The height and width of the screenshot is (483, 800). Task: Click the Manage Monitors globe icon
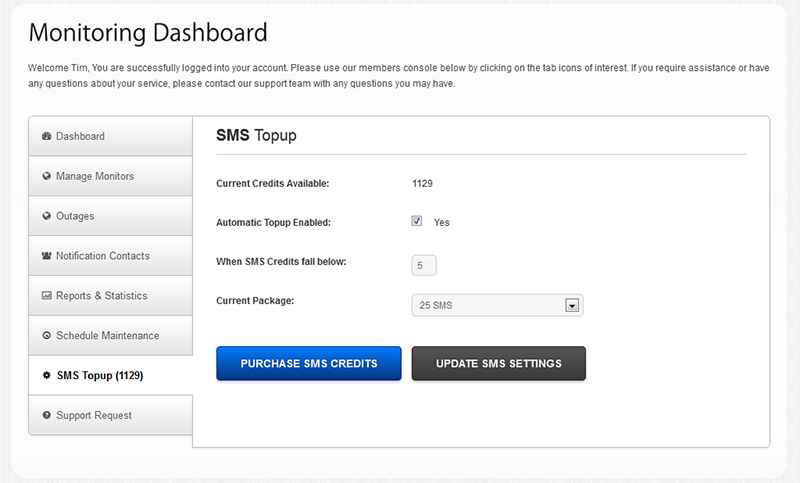46,176
